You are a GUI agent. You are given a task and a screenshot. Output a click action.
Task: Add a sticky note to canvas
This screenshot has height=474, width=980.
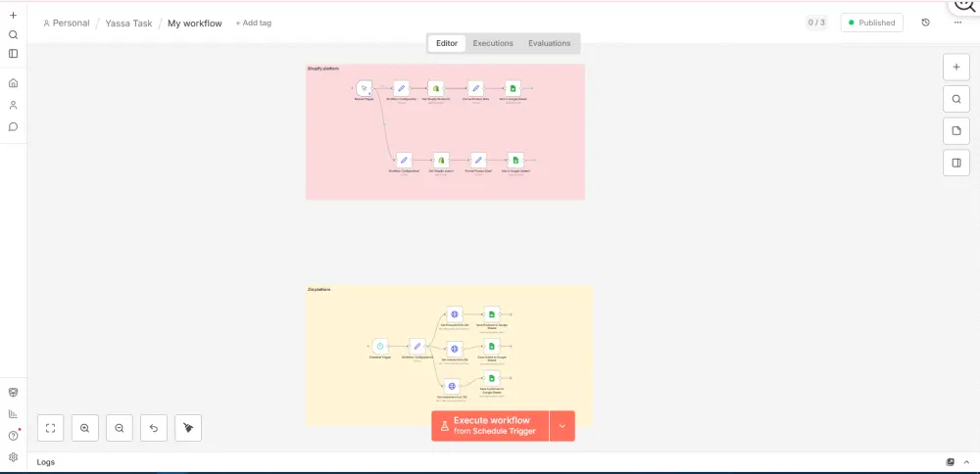(956, 130)
